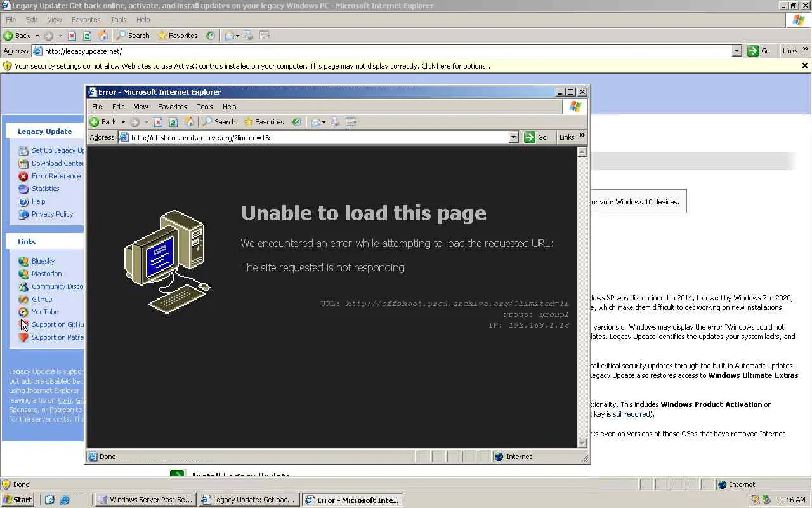
Task: Refresh the Legacy Update window page
Action: click(87, 36)
